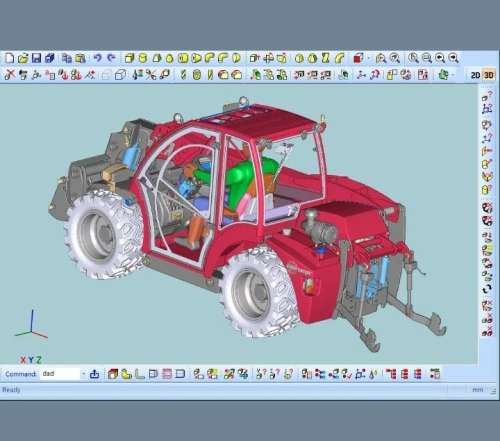Click the zoom out magnifier icon

(x=427, y=58)
